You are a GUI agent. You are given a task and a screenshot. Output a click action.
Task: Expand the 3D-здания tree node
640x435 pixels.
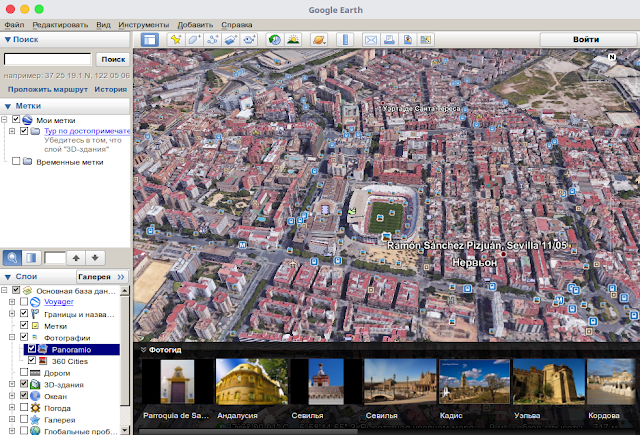pos(12,384)
